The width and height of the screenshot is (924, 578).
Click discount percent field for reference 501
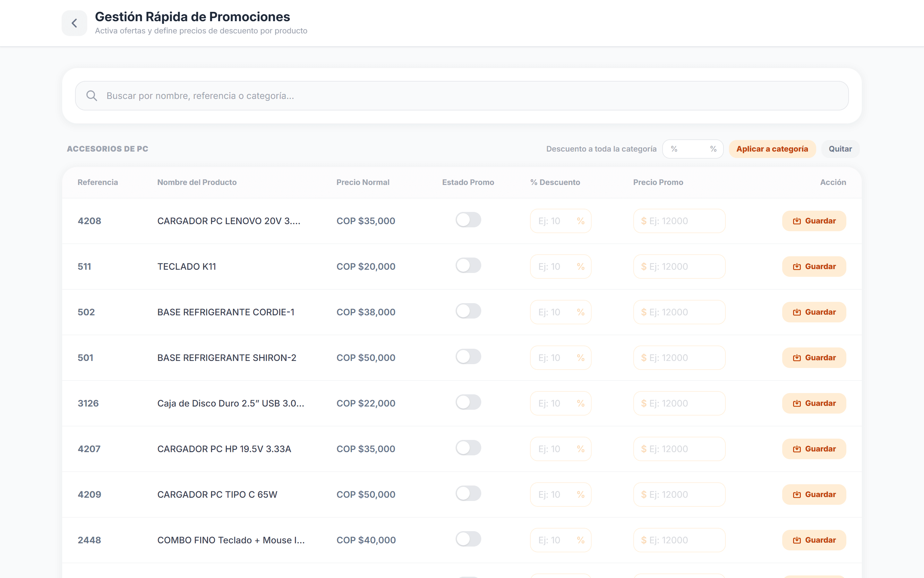[x=560, y=358]
